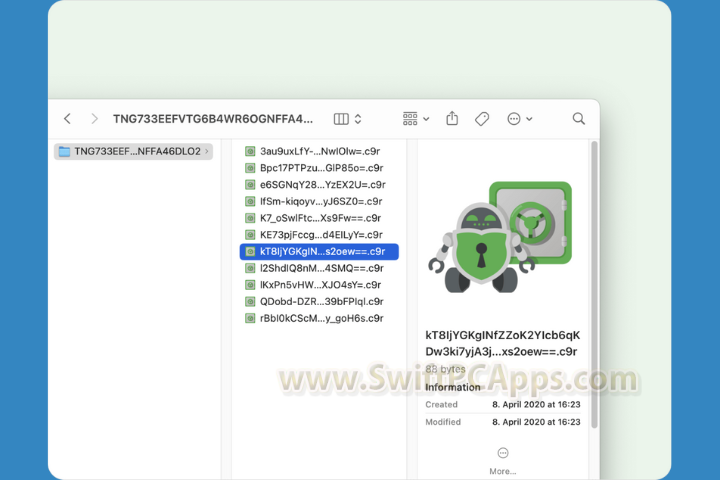Switch to column view icon
This screenshot has height=480, width=720.
coord(341,119)
